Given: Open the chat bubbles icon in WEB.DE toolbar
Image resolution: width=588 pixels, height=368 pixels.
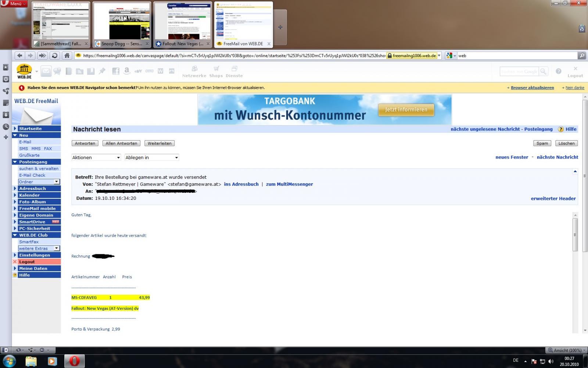Looking at the screenshot, I should point(57,71).
